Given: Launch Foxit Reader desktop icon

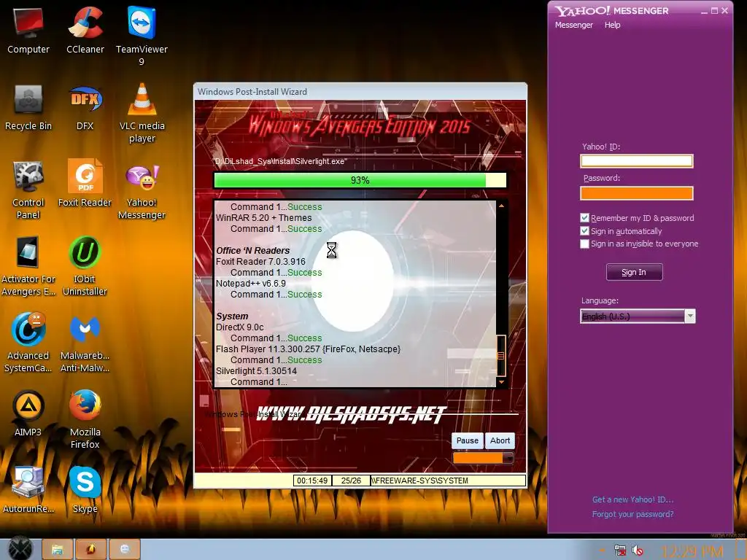Looking at the screenshot, I should 85,183.
